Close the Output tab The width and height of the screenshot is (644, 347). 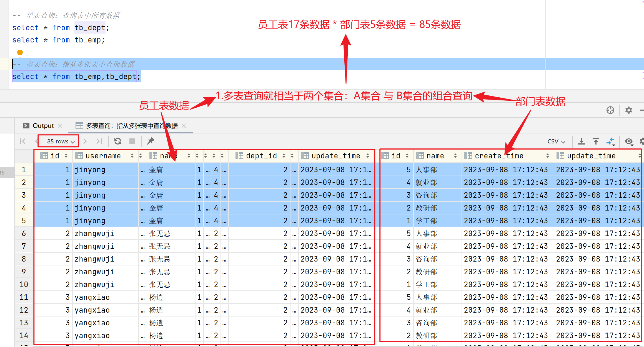tap(60, 126)
